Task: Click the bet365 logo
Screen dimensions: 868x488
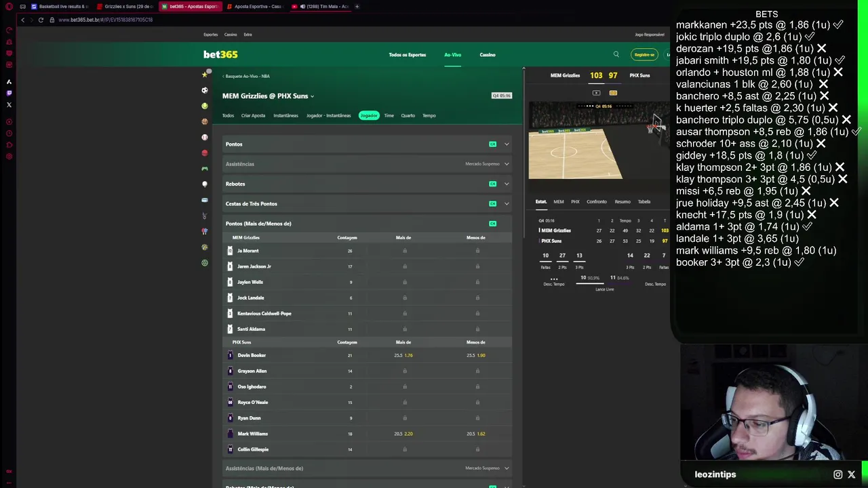Action: pyautogui.click(x=220, y=54)
